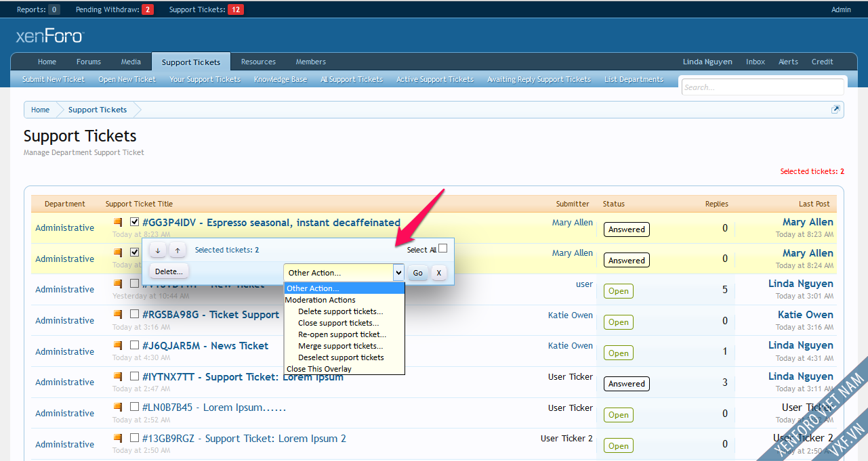Open the Resources tab
Image resolution: width=868 pixels, height=461 pixels.
point(258,62)
